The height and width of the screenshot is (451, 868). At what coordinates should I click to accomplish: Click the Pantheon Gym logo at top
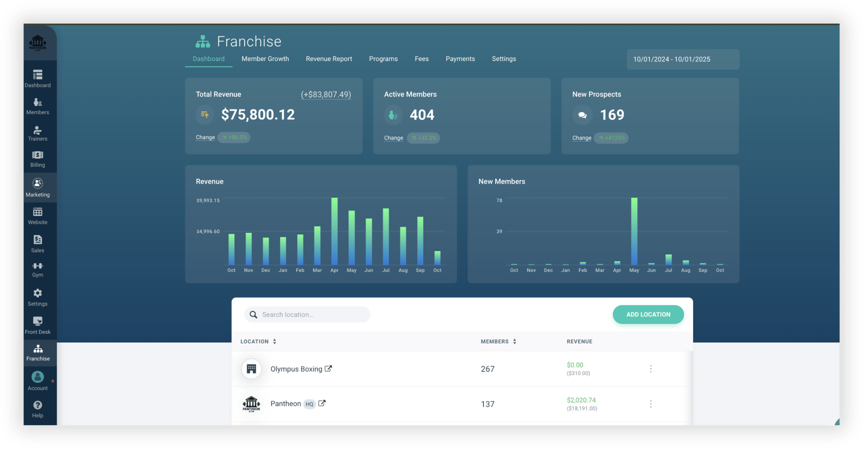38,43
